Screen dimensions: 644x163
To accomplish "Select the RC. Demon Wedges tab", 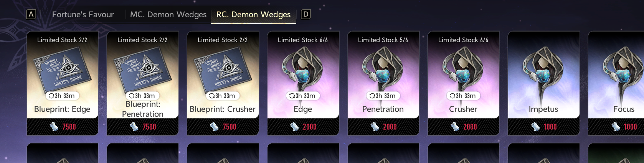I will point(253,15).
